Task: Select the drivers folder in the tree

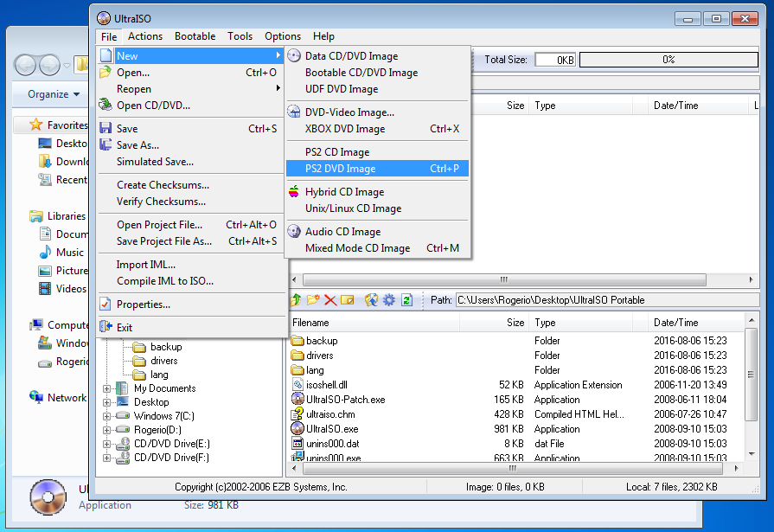Action: coord(163,361)
